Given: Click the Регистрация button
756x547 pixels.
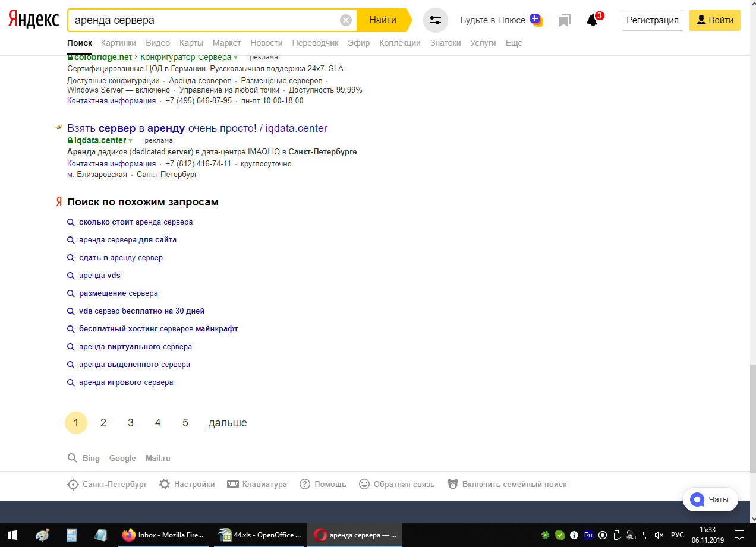Looking at the screenshot, I should [653, 20].
